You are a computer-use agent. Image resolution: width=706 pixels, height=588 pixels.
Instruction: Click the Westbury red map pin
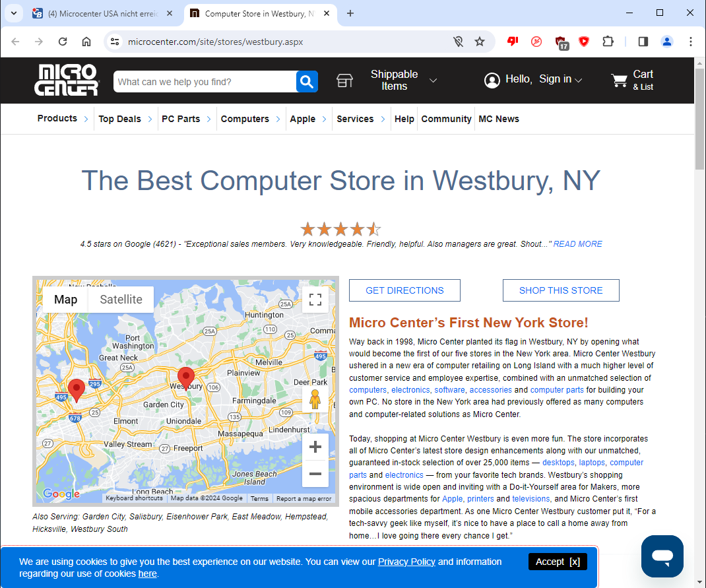point(186,378)
